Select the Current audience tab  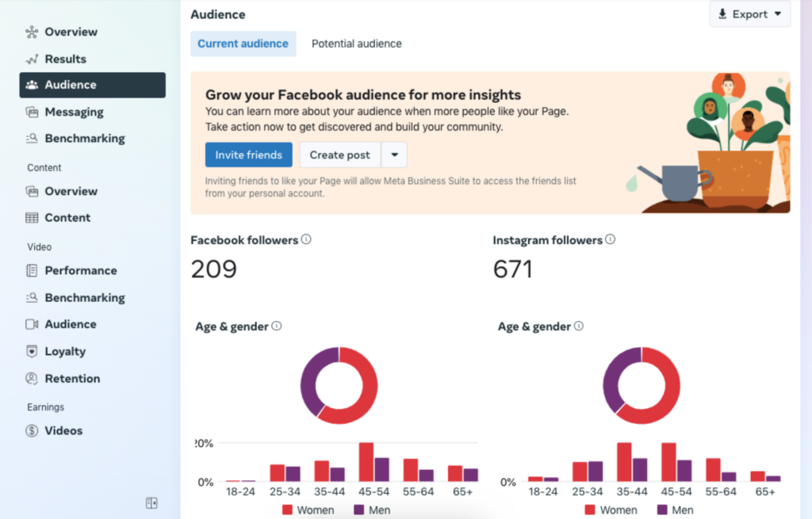pyautogui.click(x=243, y=44)
